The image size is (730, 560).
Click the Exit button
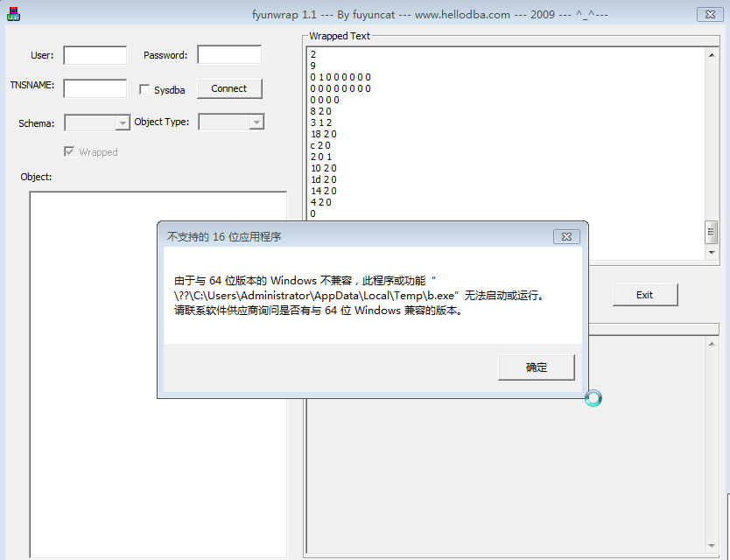point(645,294)
